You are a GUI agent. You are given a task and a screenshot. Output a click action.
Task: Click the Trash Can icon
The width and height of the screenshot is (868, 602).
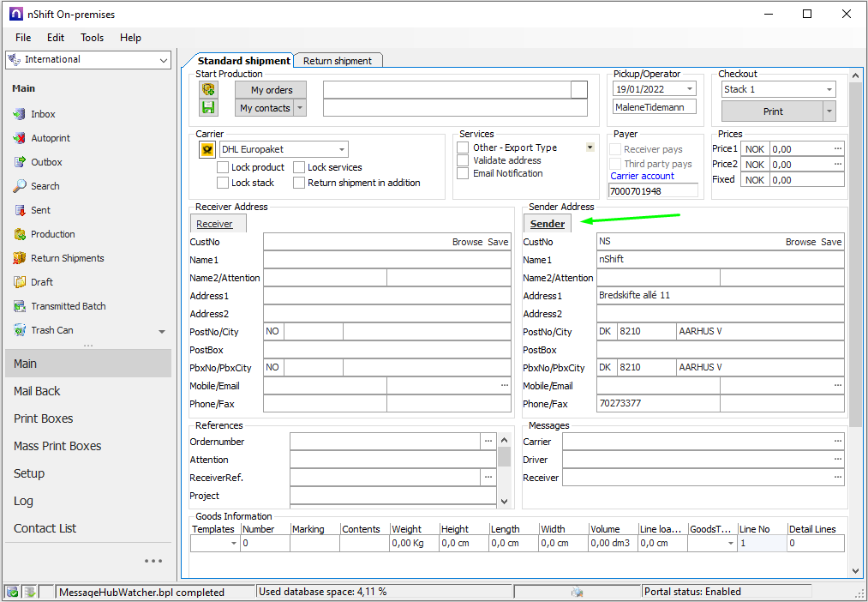point(20,330)
